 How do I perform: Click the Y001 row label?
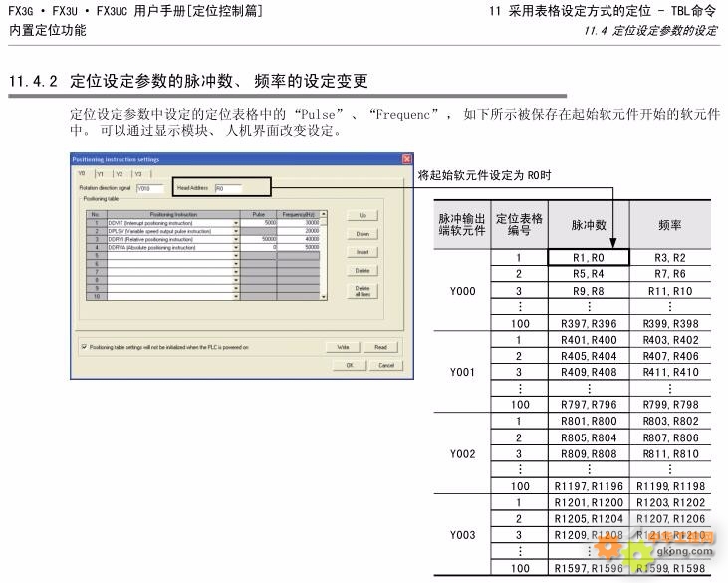pyautogui.click(x=462, y=372)
